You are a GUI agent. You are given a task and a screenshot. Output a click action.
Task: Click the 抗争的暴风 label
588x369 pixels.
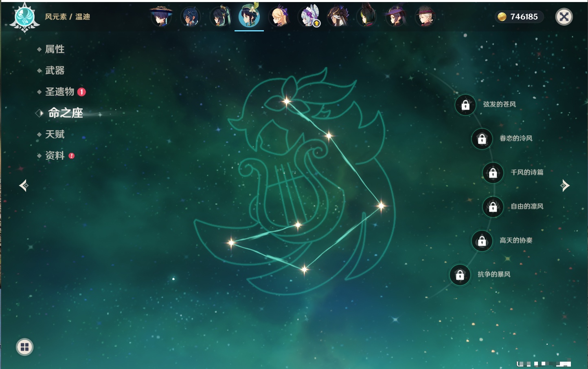(x=494, y=274)
